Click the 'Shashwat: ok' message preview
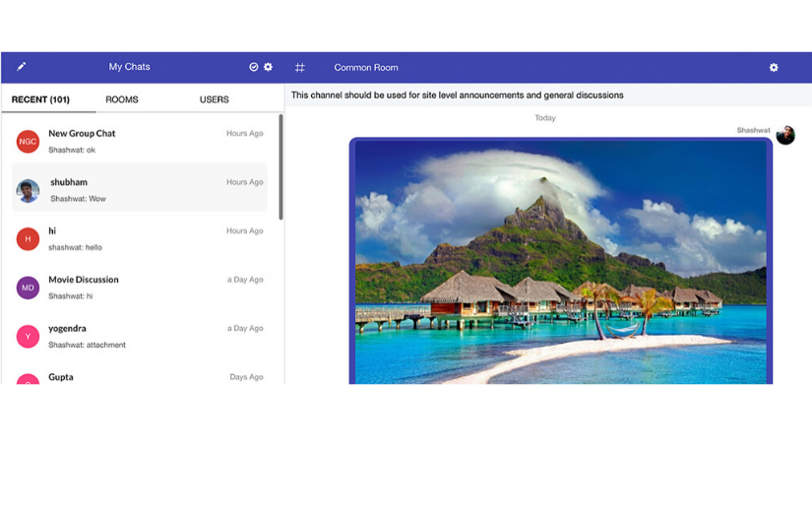The width and height of the screenshot is (812, 517). [x=72, y=150]
